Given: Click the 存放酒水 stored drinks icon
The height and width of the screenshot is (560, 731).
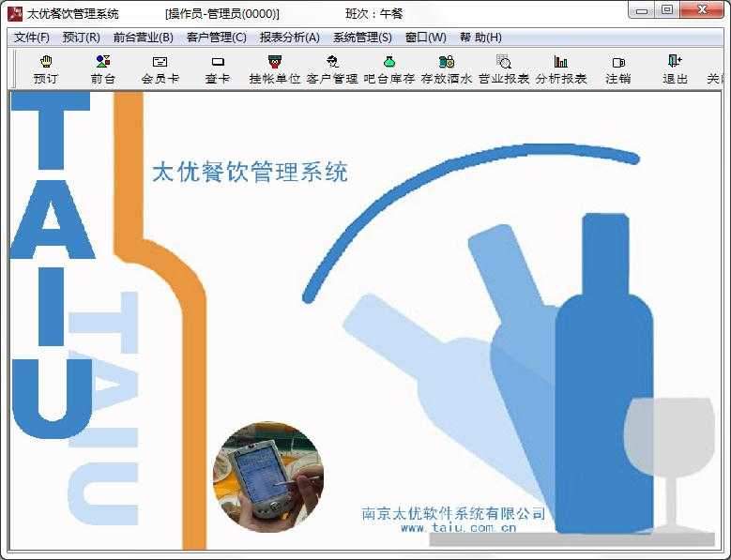Looking at the screenshot, I should tap(447, 69).
